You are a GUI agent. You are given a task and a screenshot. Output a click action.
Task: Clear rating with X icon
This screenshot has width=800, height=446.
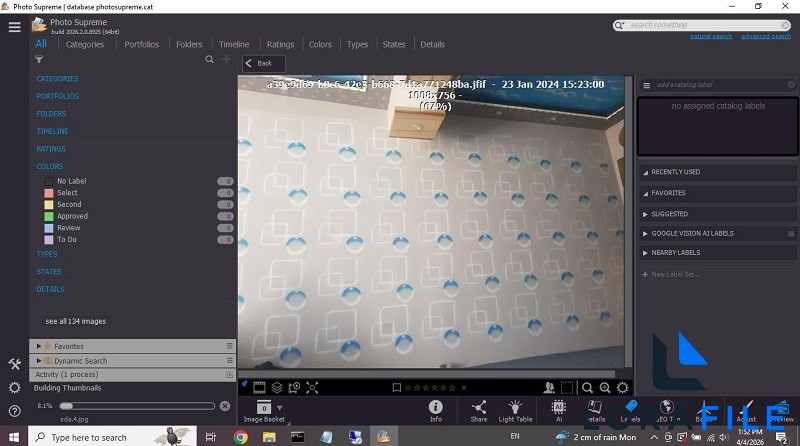(464, 388)
